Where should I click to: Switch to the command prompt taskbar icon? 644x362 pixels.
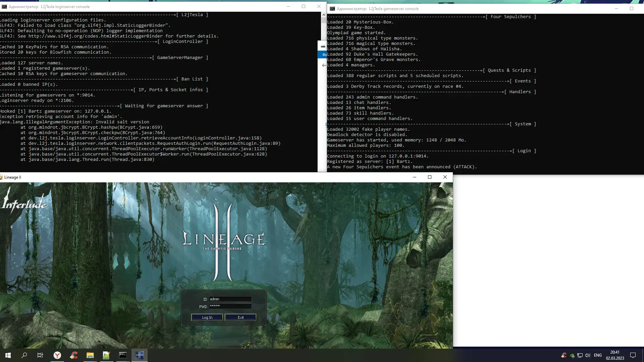pyautogui.click(x=123, y=355)
